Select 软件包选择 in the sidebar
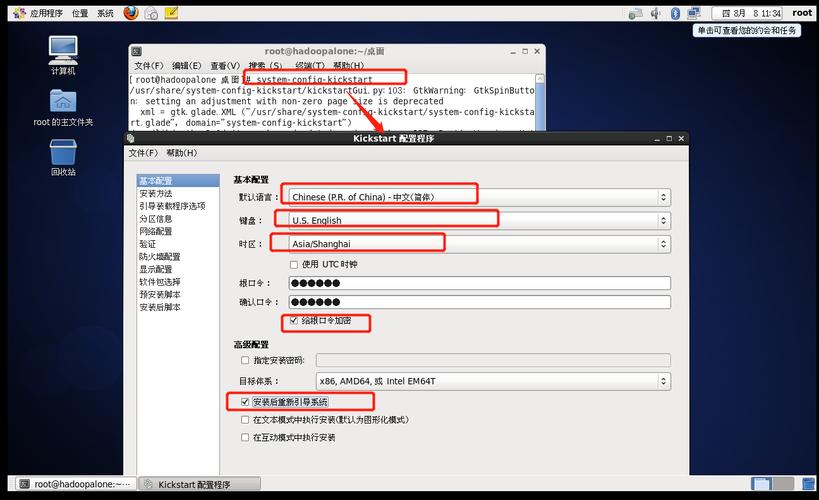Viewport: 819px width, 500px height. pyautogui.click(x=178, y=282)
